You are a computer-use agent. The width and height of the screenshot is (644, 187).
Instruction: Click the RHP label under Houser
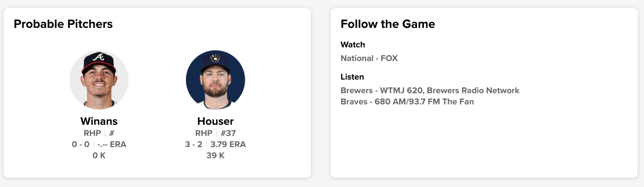pyautogui.click(x=204, y=133)
